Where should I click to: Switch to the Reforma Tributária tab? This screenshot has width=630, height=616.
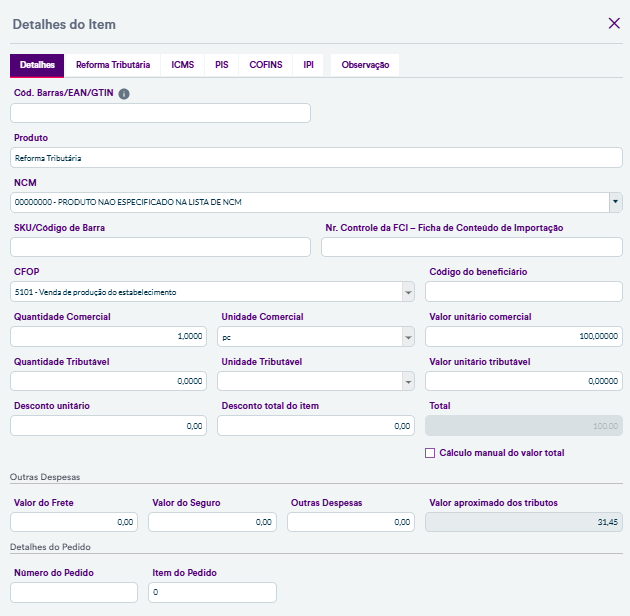click(x=113, y=65)
